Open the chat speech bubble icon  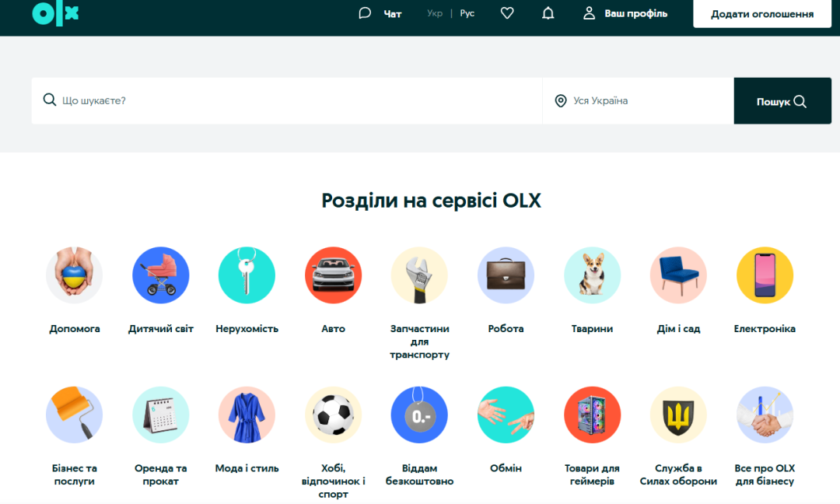pyautogui.click(x=365, y=13)
